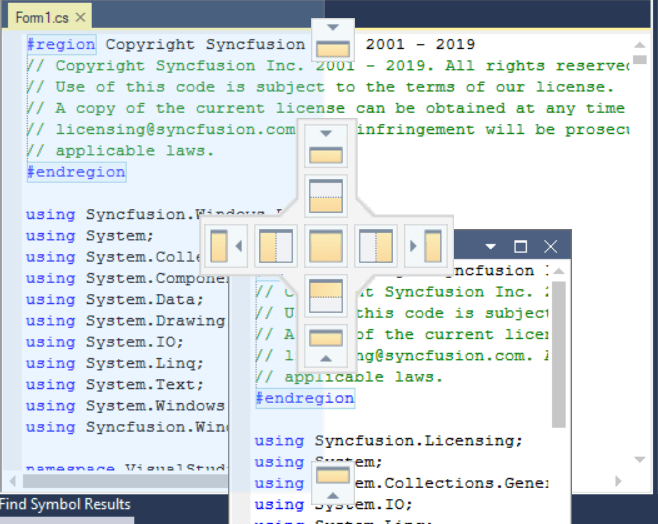Click 'using Syncfusion.Licensing;' in floating window
Screen dimensions: 658x524
point(389,441)
